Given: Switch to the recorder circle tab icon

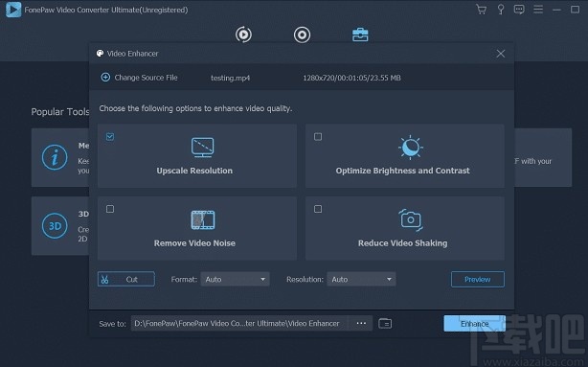Looking at the screenshot, I should [302, 34].
